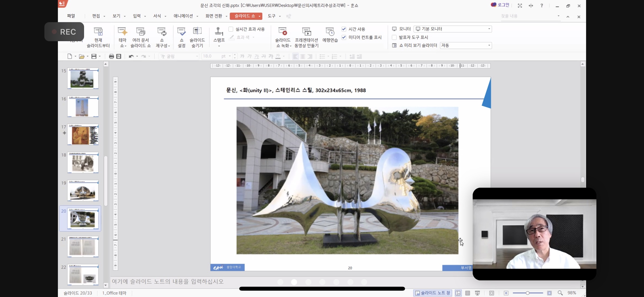Open the File (파일) menu
Screen dimensions: 644x297
[71, 16]
